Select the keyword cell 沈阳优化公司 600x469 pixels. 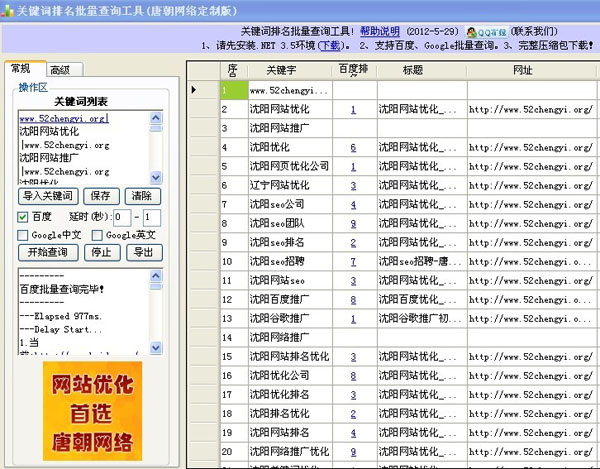coord(290,376)
